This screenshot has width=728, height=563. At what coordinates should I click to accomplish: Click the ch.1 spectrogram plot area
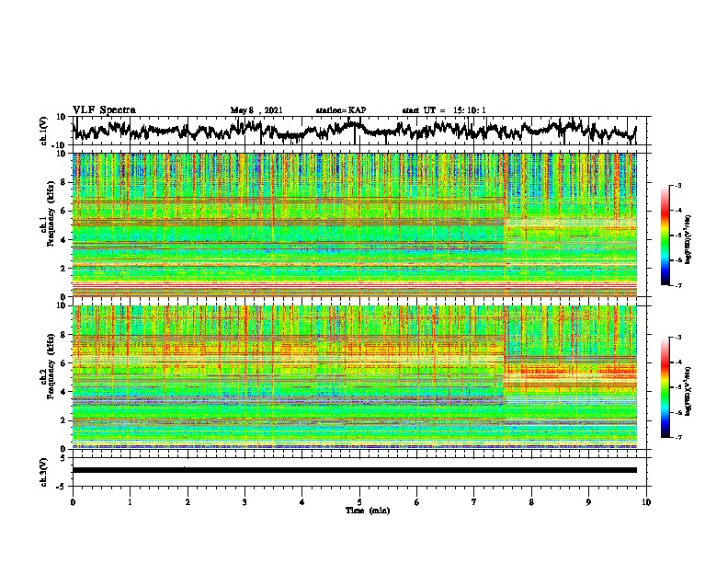pos(355,224)
